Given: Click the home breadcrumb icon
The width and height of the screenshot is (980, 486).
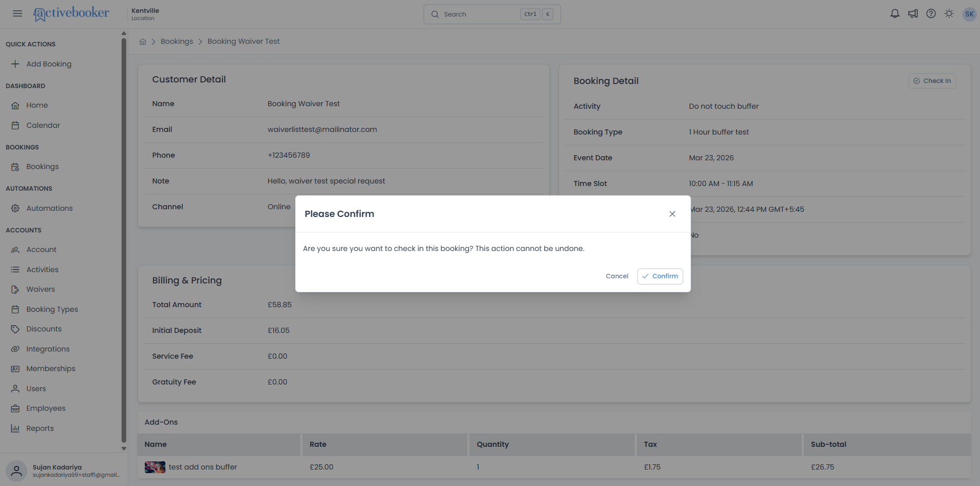Looking at the screenshot, I should tap(143, 42).
